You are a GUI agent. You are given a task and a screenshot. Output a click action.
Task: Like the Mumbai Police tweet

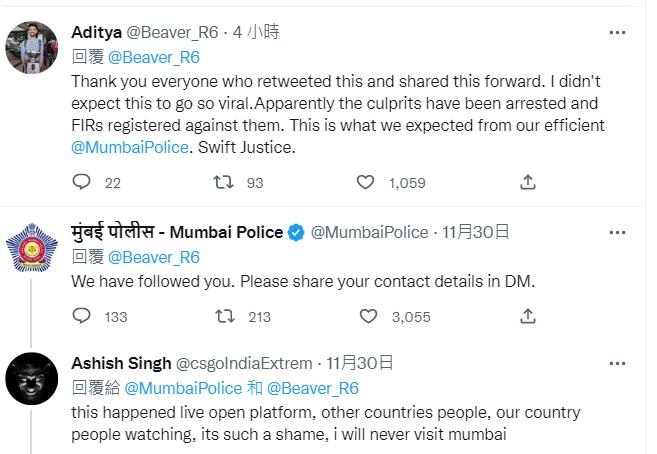click(368, 316)
